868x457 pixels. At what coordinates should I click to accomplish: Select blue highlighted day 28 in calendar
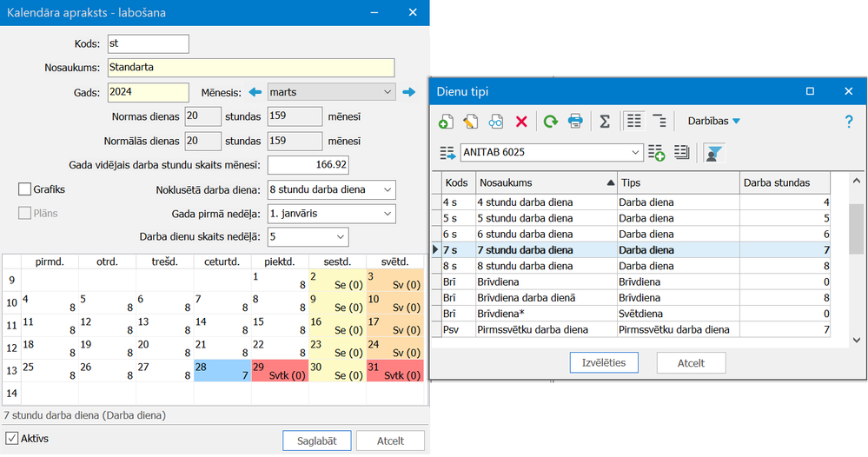point(222,371)
